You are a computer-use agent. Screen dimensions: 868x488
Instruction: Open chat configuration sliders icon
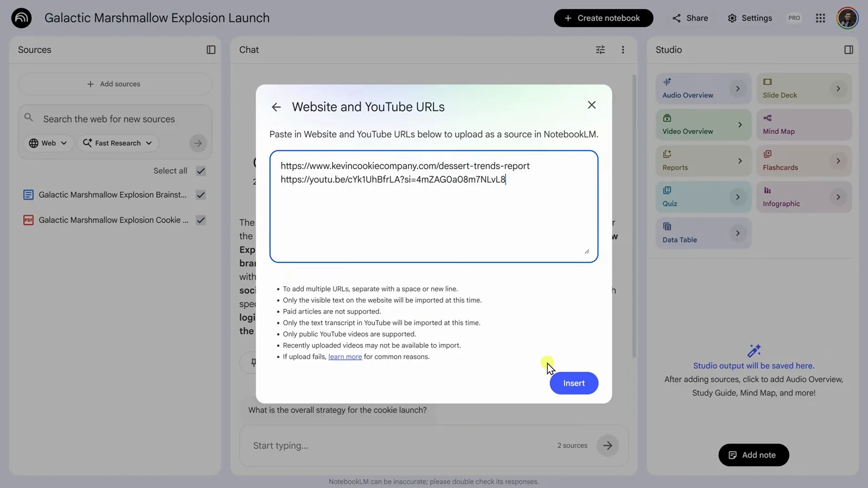[600, 50]
